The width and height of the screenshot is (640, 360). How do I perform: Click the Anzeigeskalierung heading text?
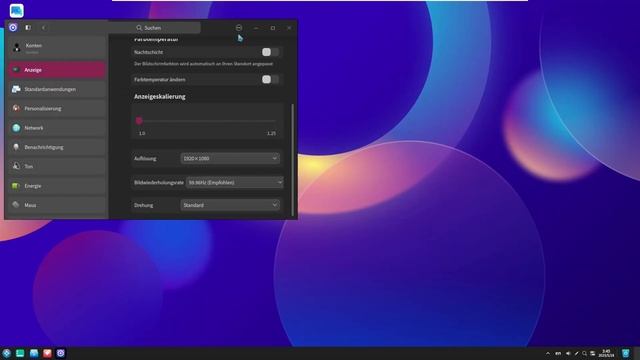pos(160,97)
